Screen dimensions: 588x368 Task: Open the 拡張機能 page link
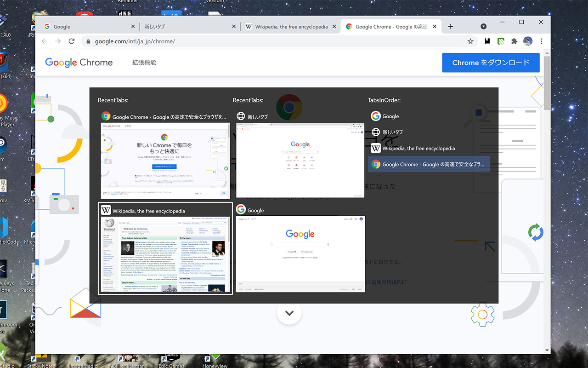pyautogui.click(x=144, y=63)
